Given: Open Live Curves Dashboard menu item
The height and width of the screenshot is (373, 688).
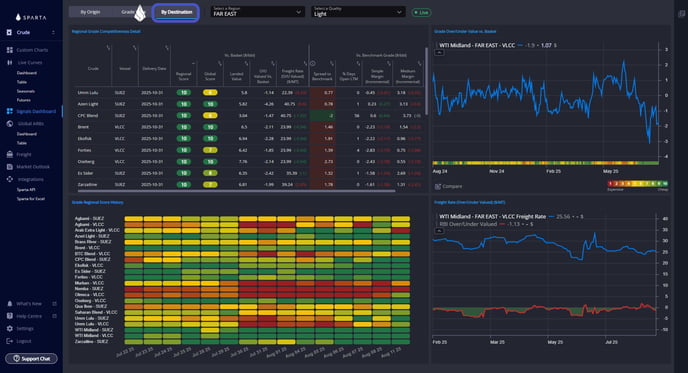Looking at the screenshot, I should 27,73.
